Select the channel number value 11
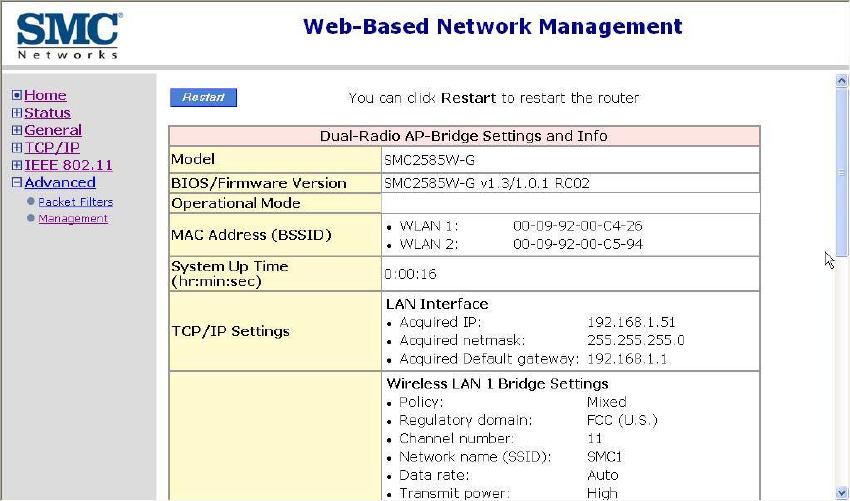The image size is (850, 501). coord(595,439)
